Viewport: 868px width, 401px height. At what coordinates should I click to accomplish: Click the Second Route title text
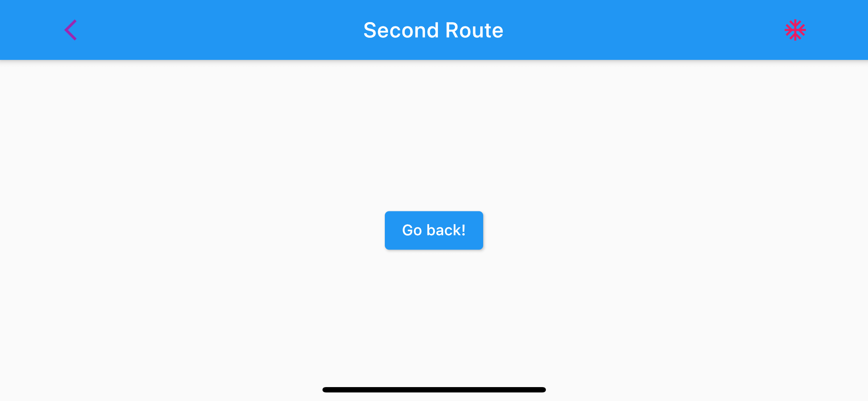click(433, 30)
